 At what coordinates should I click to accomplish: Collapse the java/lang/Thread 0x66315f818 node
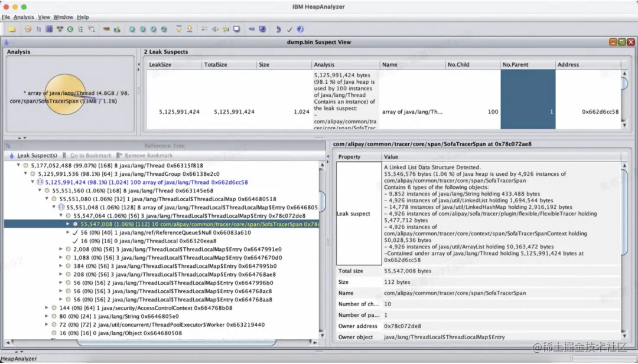18,165
